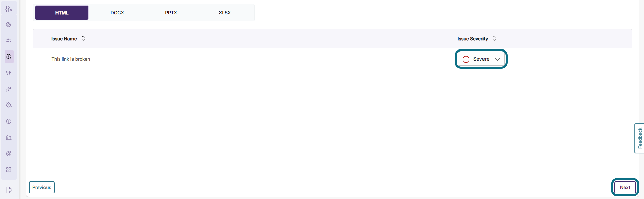Open the organization building sidebar icon
The width and height of the screenshot is (644, 199).
pos(9,137)
